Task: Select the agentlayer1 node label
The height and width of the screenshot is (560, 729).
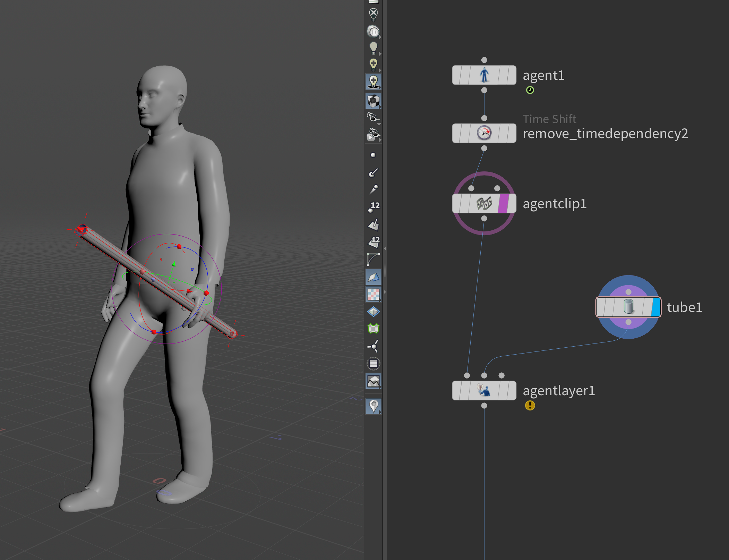Action: coord(559,391)
